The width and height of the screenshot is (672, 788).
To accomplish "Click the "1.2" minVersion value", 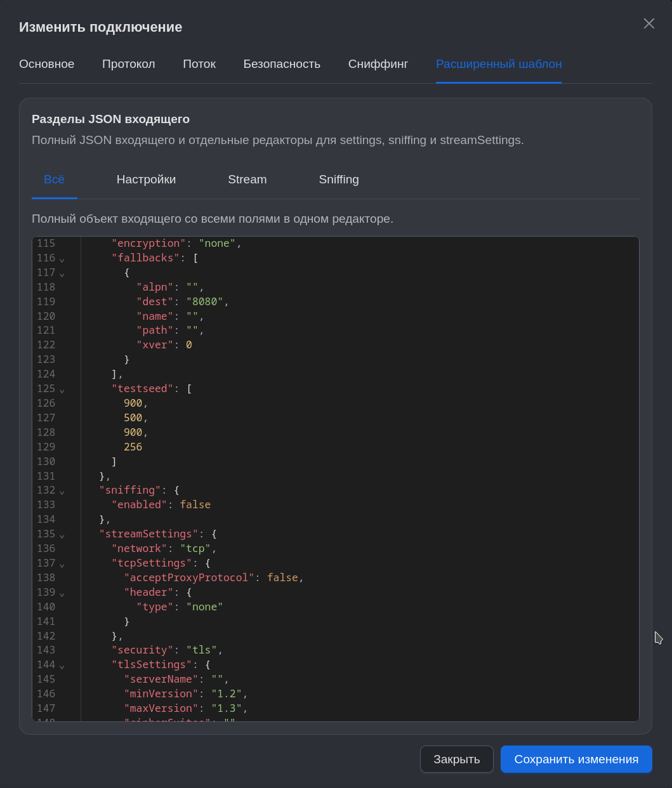I will [227, 693].
